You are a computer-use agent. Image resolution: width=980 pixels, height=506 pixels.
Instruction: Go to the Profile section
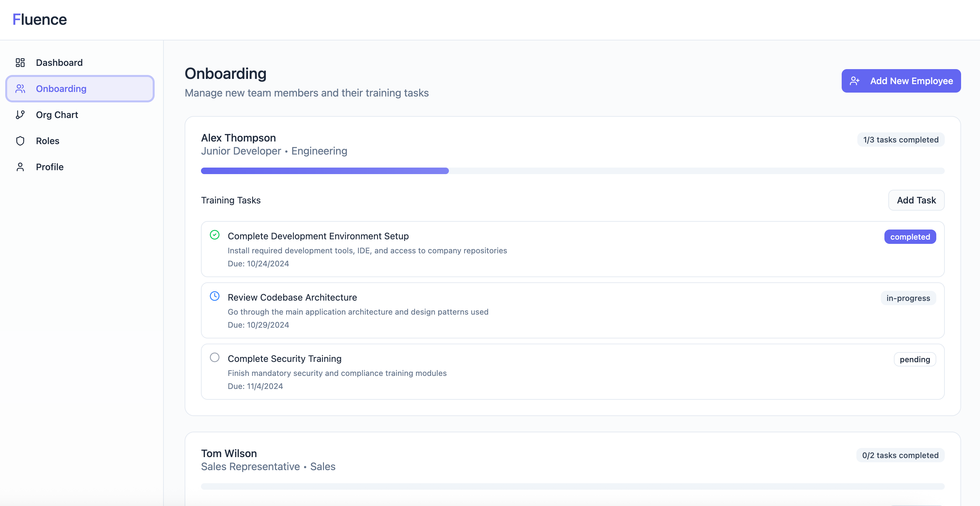pos(50,167)
